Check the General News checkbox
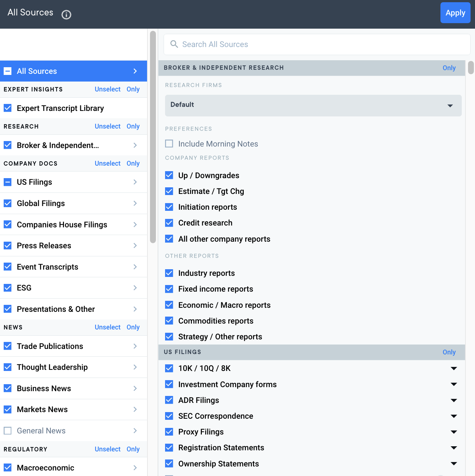The width and height of the screenshot is (475, 476). coord(8,431)
